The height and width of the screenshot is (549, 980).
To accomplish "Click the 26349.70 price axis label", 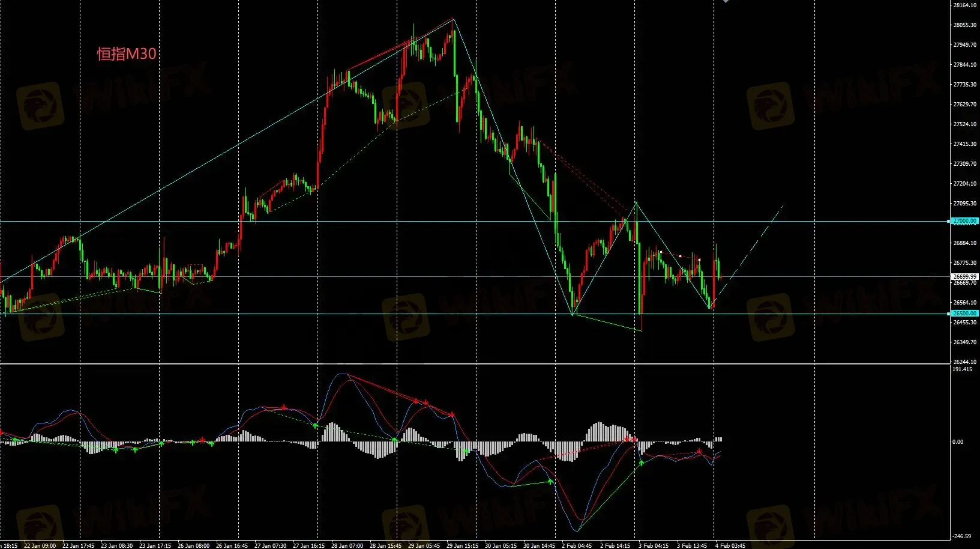I will [965, 342].
